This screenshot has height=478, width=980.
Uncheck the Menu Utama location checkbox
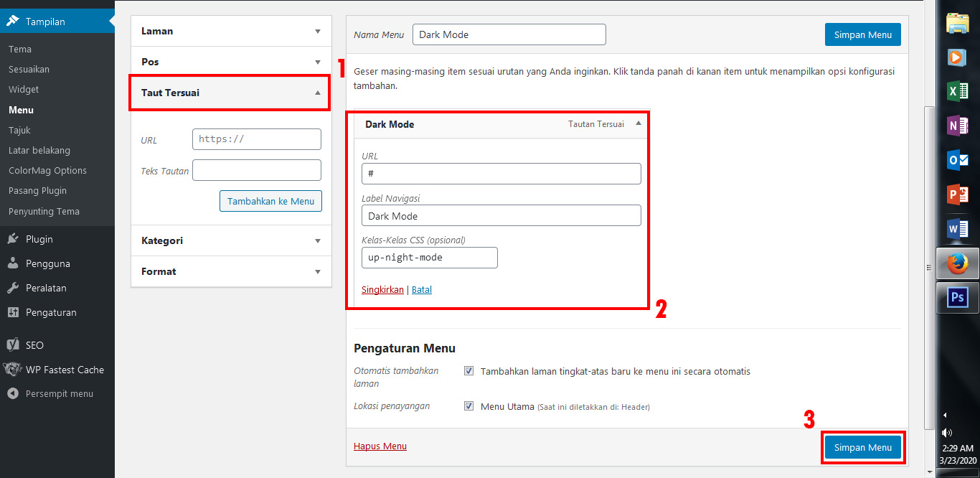click(x=469, y=406)
